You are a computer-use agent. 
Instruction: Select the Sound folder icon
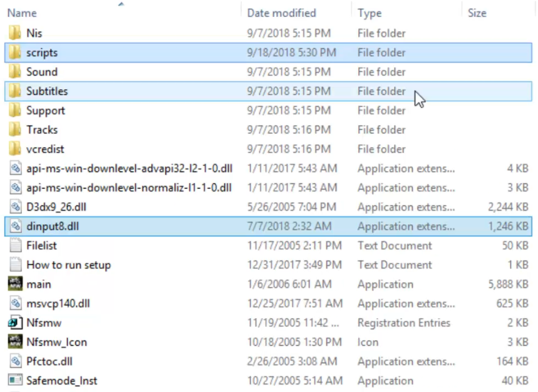pyautogui.click(x=15, y=71)
